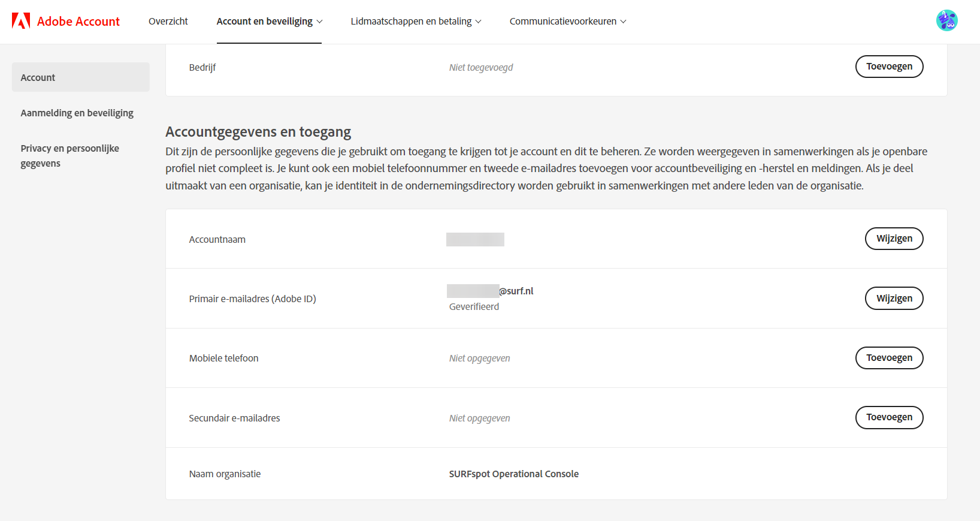Viewport: 980px width, 521px height.
Task: Click the Mobiele telefoon label
Action: (x=224, y=358)
